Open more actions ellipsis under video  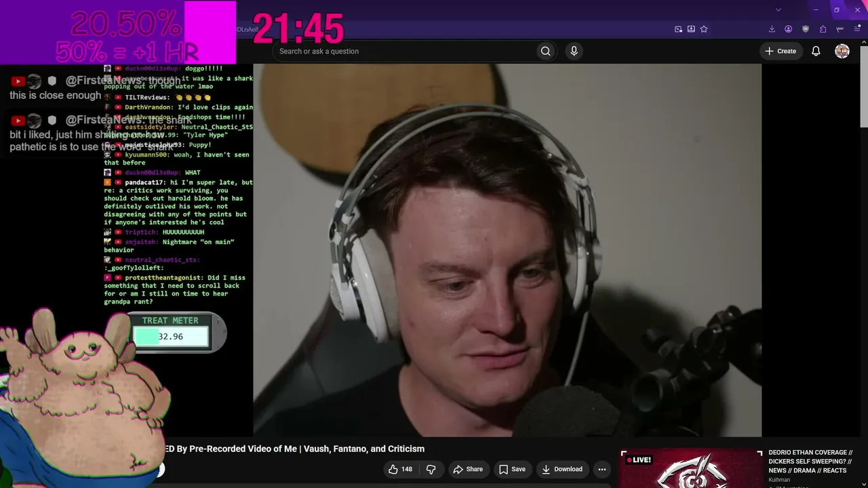pyautogui.click(x=601, y=469)
